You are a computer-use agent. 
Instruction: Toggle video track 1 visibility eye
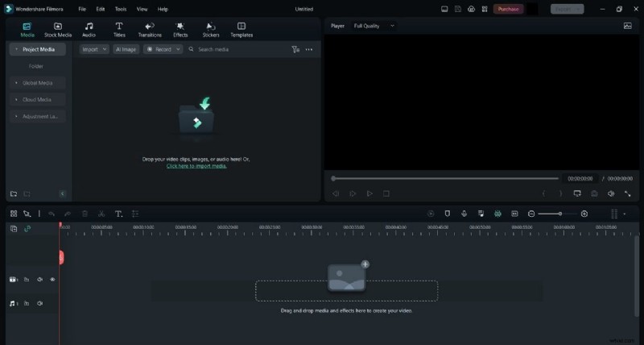tap(52, 280)
